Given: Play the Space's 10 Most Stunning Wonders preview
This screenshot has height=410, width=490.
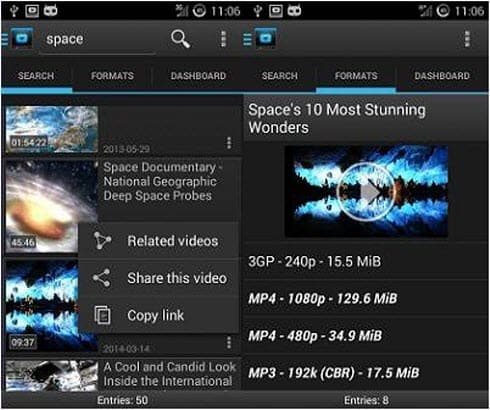Looking at the screenshot, I should click(x=366, y=192).
